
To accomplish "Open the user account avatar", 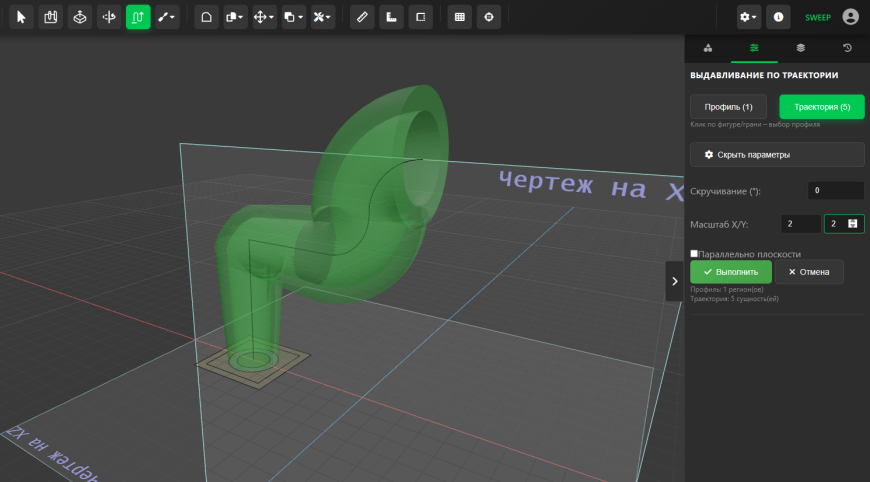I will point(850,17).
